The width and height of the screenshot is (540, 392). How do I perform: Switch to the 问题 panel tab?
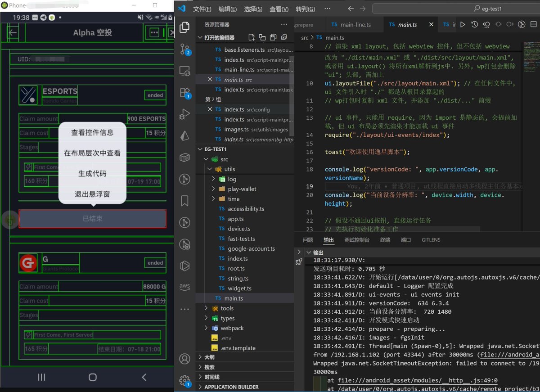pyautogui.click(x=308, y=240)
